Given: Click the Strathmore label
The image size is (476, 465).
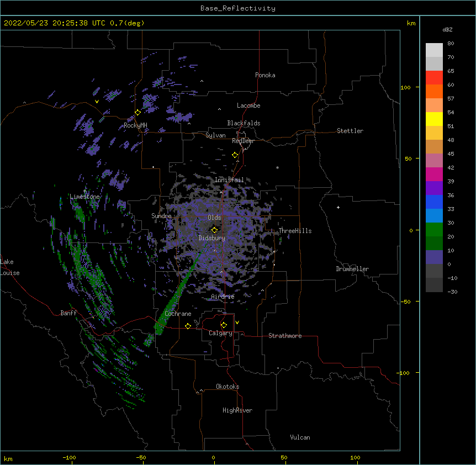Looking at the screenshot, I should pos(285,336).
